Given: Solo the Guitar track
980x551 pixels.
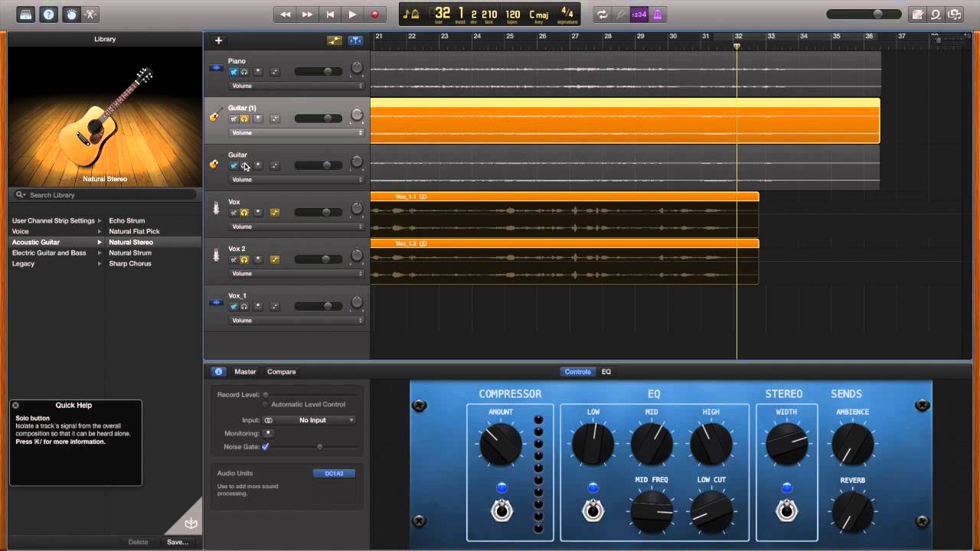Looking at the screenshot, I should pos(244,165).
